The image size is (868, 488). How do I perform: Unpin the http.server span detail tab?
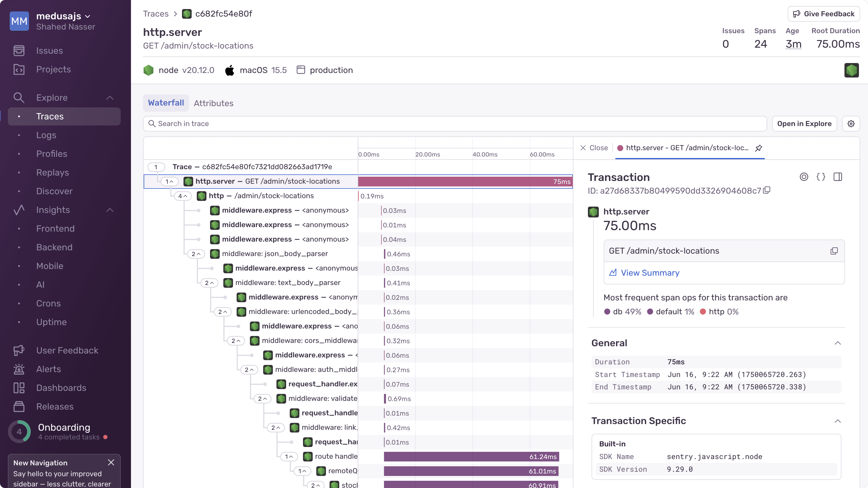759,148
